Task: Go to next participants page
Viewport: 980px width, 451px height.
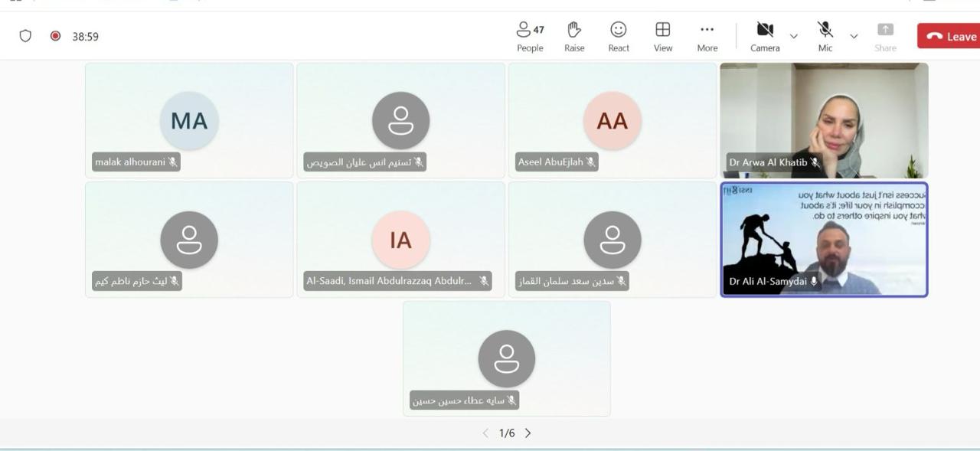Action: [x=528, y=433]
